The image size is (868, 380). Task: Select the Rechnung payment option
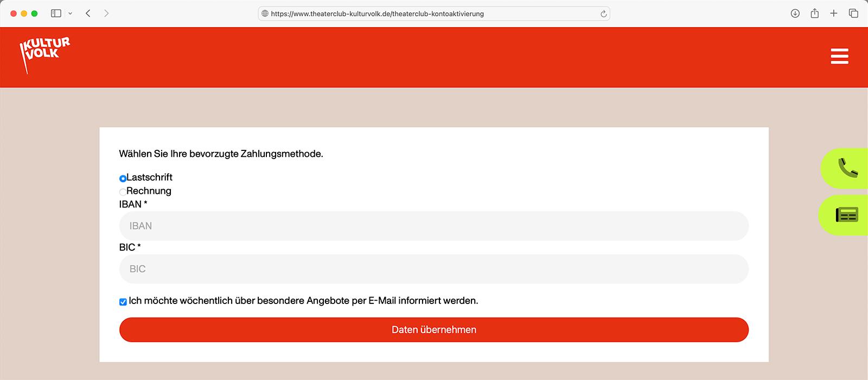(123, 192)
